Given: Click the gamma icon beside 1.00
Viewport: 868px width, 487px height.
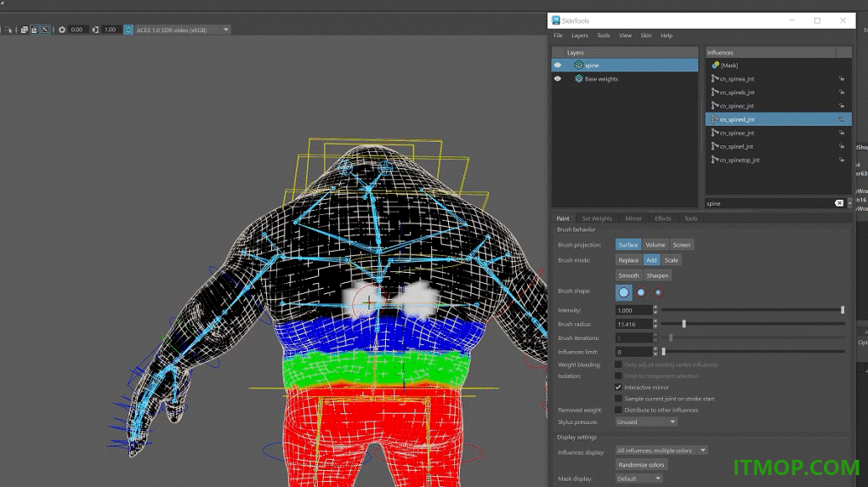Looking at the screenshot, I should (x=95, y=30).
